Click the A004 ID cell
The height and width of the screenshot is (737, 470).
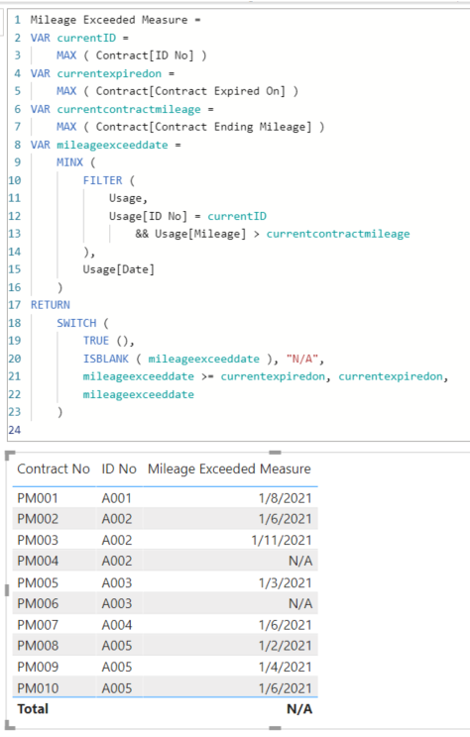(x=117, y=625)
